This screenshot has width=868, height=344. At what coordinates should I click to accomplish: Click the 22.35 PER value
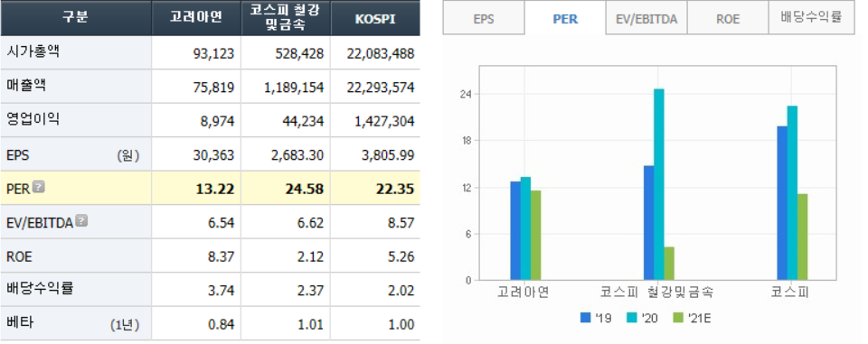[394, 189]
